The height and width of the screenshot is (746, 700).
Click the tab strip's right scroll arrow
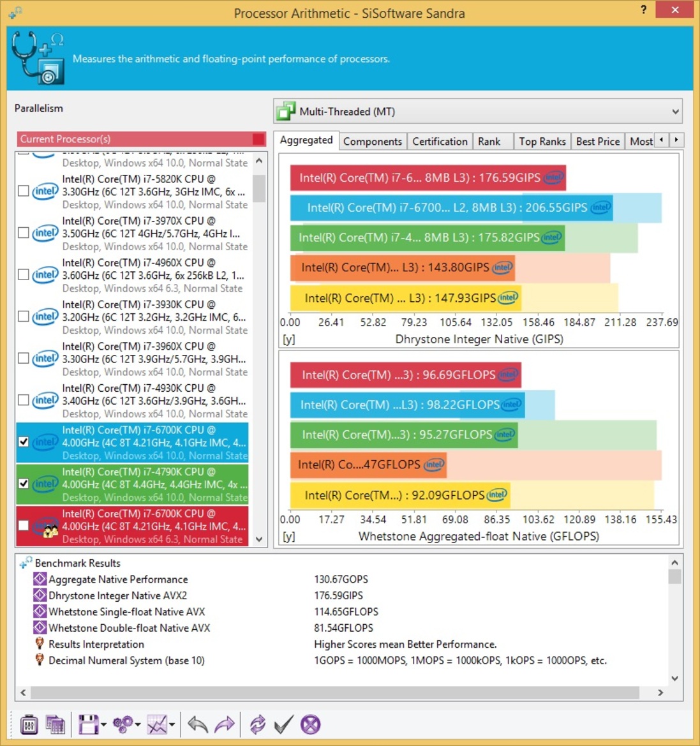tap(676, 140)
